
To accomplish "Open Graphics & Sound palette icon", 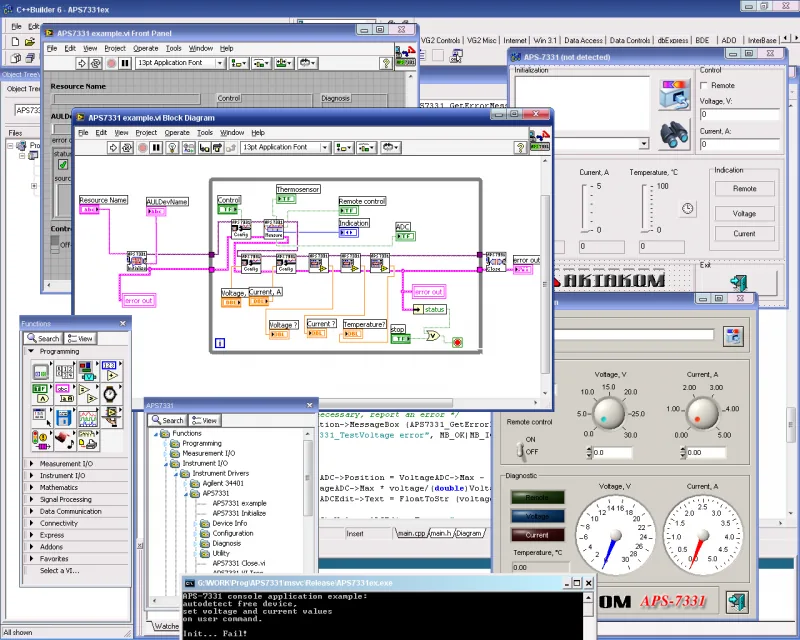I will pyautogui.click(x=64, y=441).
